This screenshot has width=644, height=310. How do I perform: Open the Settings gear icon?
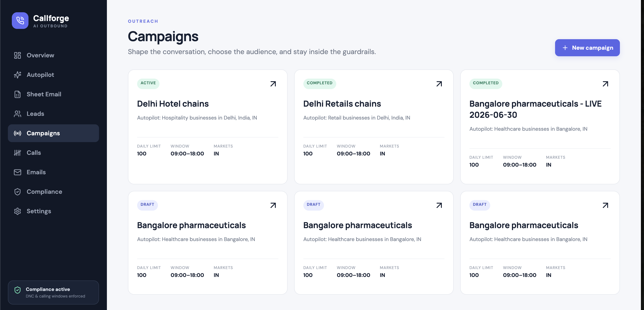pyautogui.click(x=18, y=211)
